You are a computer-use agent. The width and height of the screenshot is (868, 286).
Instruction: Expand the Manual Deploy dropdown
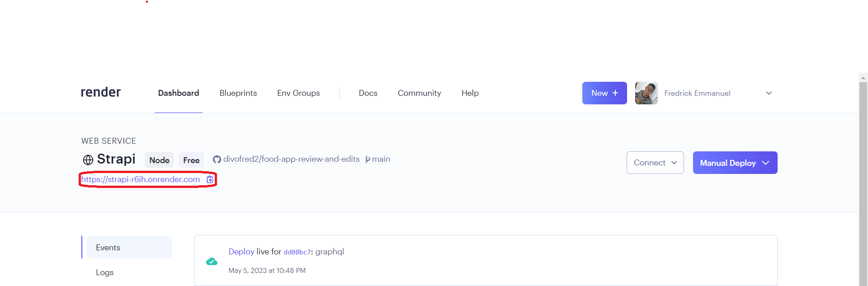735,163
